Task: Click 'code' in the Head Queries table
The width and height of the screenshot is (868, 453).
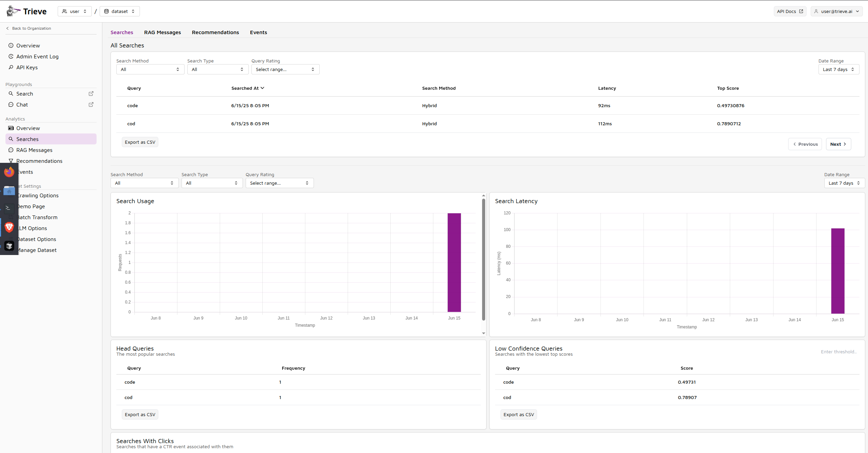Action: coord(130,382)
